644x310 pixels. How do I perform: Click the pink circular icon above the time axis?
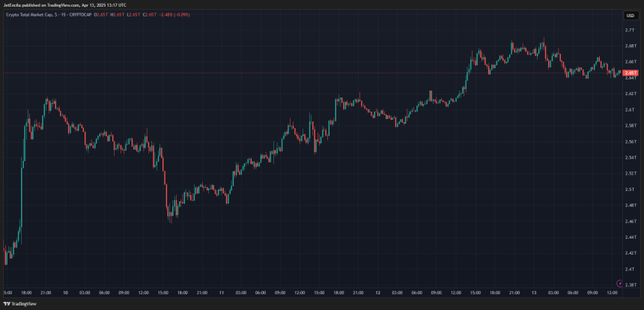point(619,282)
